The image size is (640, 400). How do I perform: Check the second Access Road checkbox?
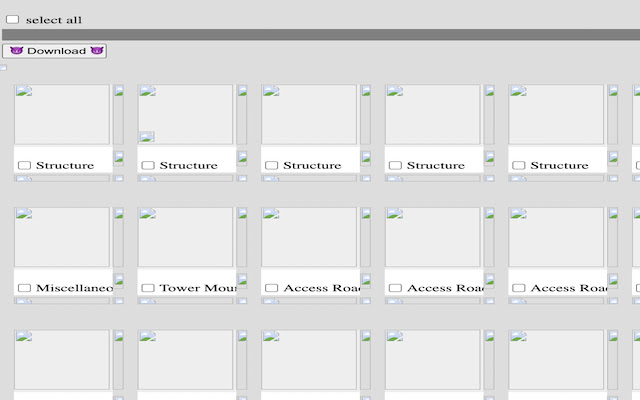[395, 288]
